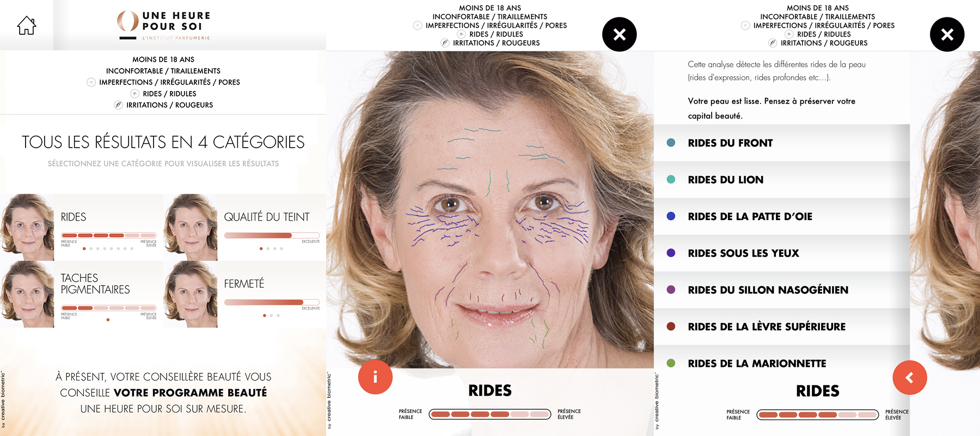Open the Taches pigmentaires category
The image size is (980, 436).
(x=82, y=294)
